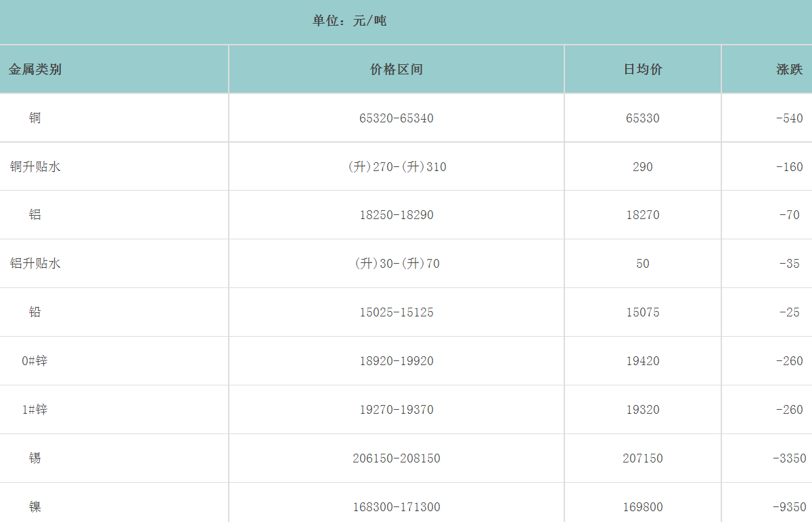Select the 0#锌 row label
Viewport: 812px width, 522px height.
pos(35,361)
